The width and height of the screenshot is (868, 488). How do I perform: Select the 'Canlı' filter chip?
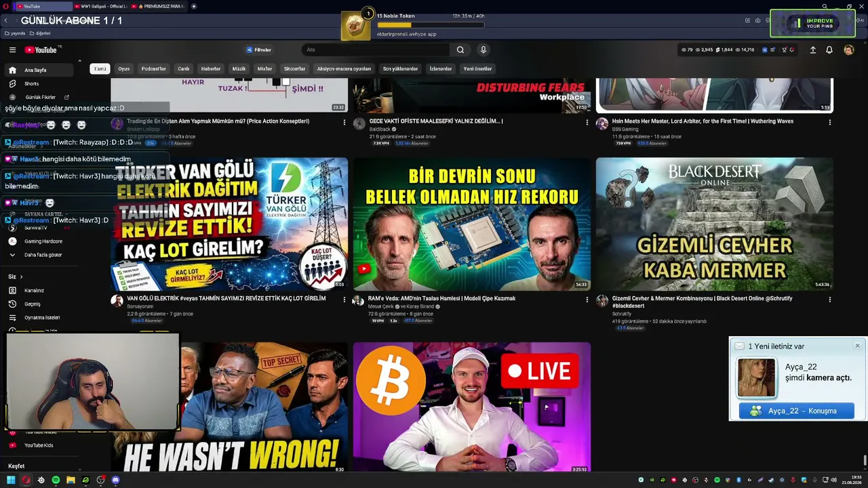[x=183, y=68]
